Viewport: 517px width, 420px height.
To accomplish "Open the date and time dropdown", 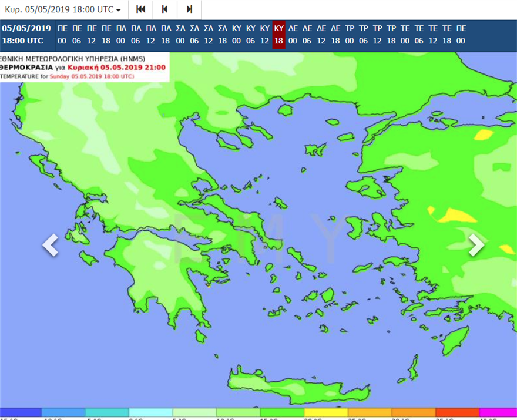I will 63,9.
